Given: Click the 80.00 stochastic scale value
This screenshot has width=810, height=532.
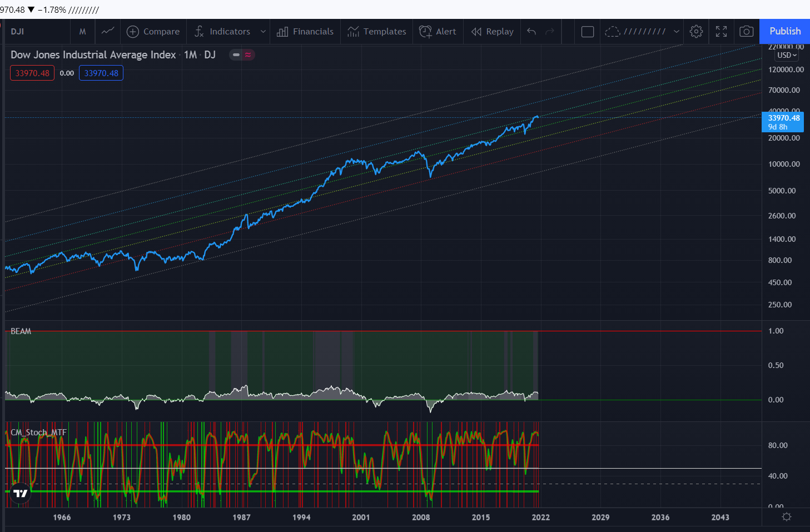Looking at the screenshot, I should [x=778, y=445].
